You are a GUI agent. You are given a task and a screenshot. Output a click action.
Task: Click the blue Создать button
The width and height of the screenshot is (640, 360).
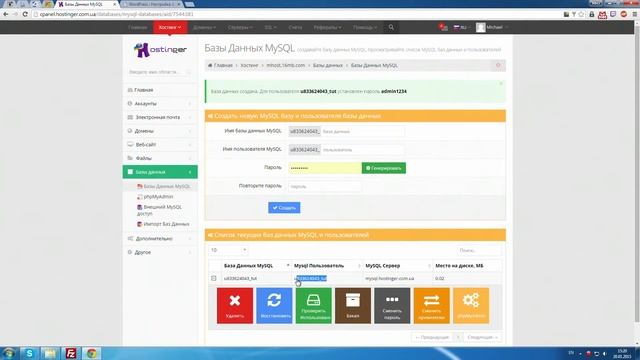click(284, 208)
